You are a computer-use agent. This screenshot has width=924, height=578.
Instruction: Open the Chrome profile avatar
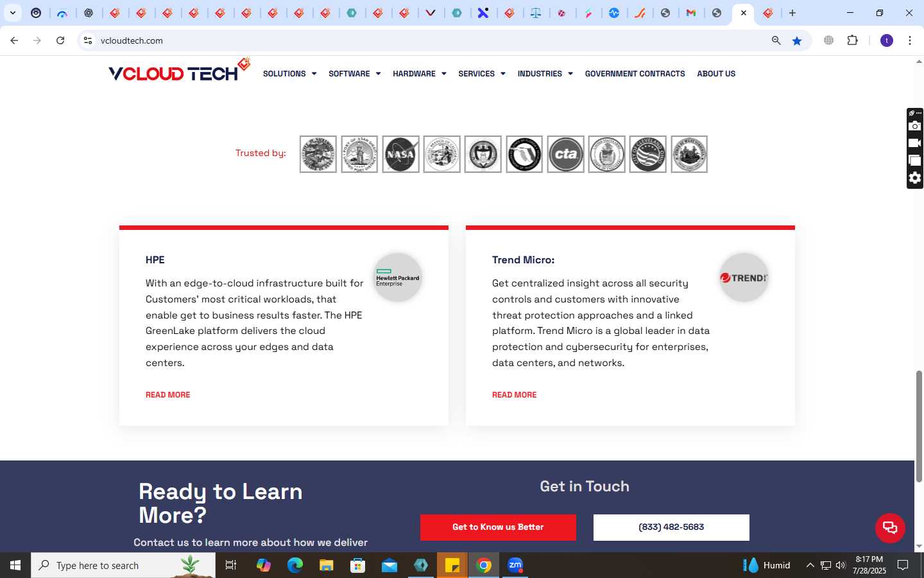[887, 40]
